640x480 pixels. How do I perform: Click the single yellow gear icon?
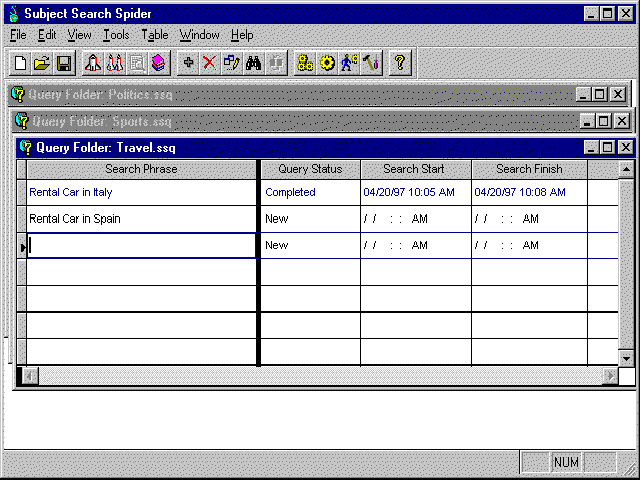tap(327, 63)
